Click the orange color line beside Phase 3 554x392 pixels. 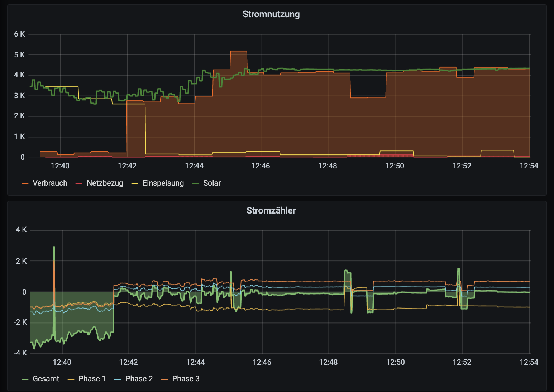coord(164,379)
